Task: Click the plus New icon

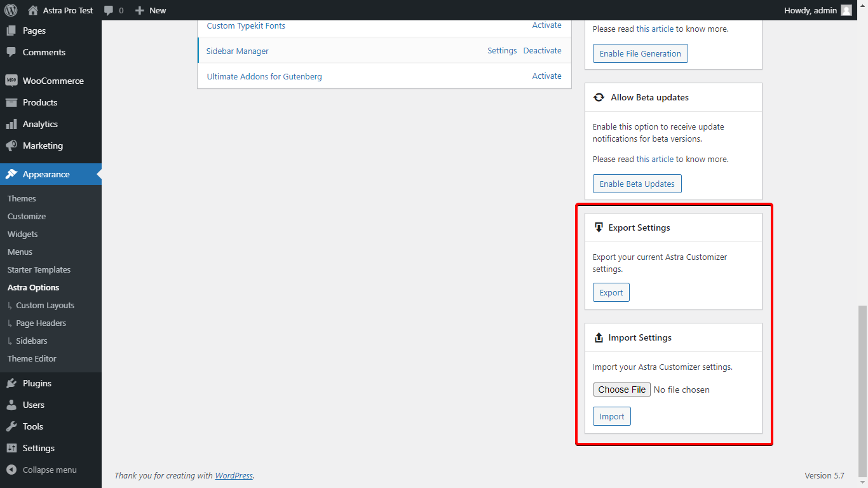Action: [140, 10]
